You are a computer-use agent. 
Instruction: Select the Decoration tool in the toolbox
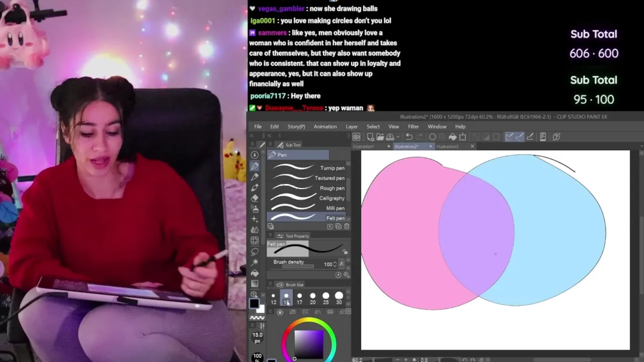pos(255,219)
